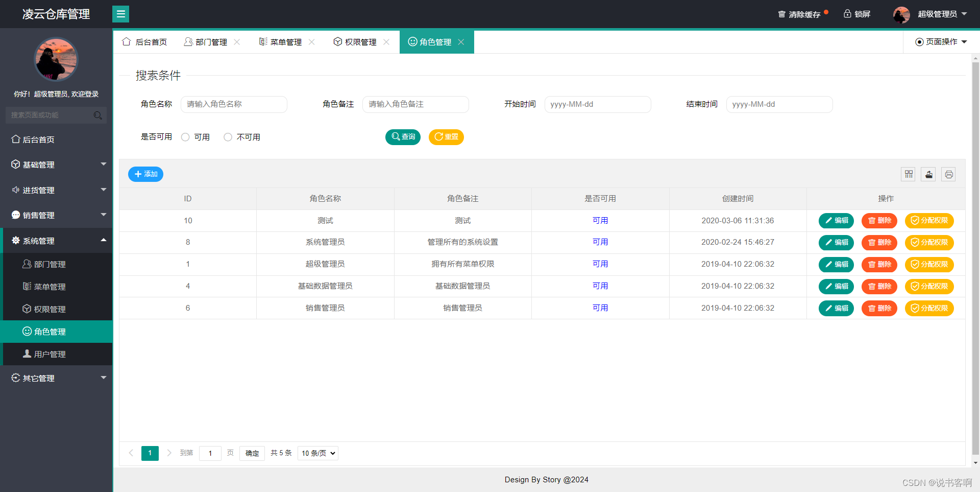The height and width of the screenshot is (492, 980).
Task: Click the 确定 pagination confirm button
Action: pos(252,453)
